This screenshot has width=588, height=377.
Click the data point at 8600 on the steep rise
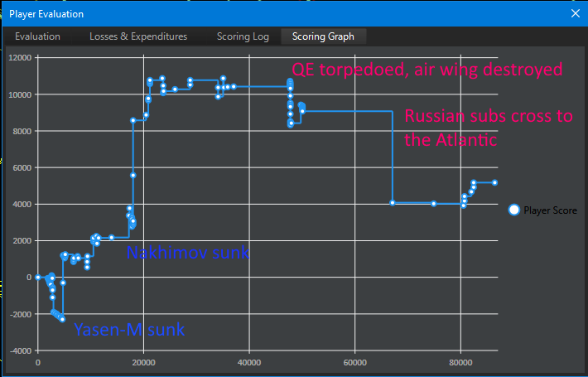133,120
